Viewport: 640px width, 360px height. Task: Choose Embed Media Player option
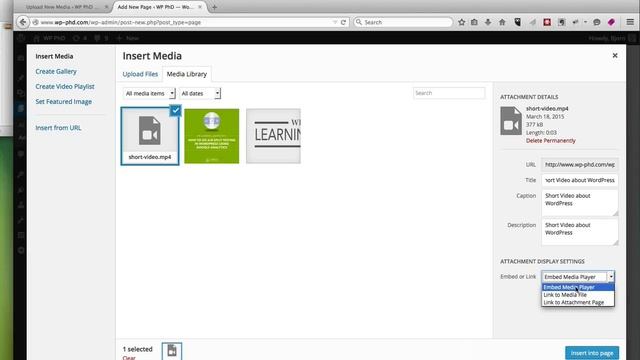(x=578, y=287)
